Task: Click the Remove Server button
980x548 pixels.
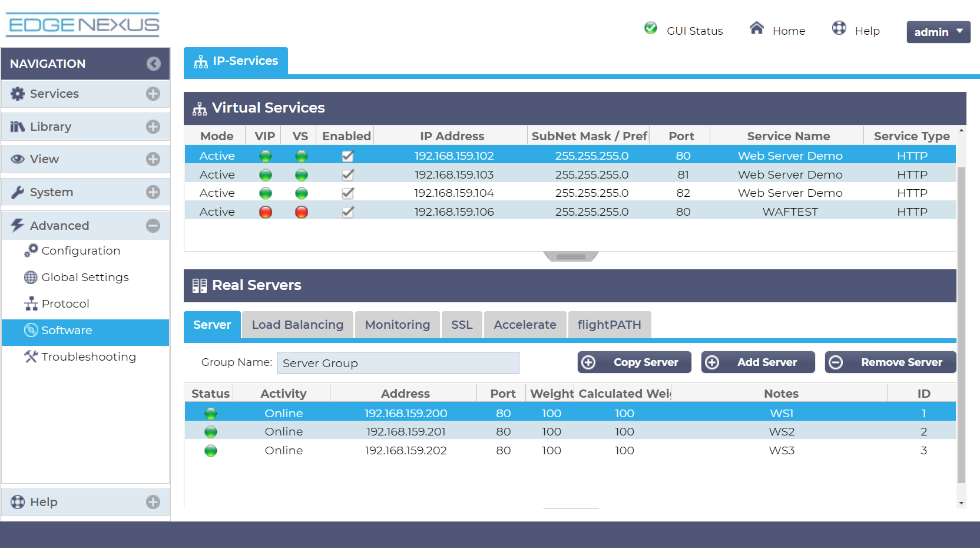Action: click(x=890, y=362)
